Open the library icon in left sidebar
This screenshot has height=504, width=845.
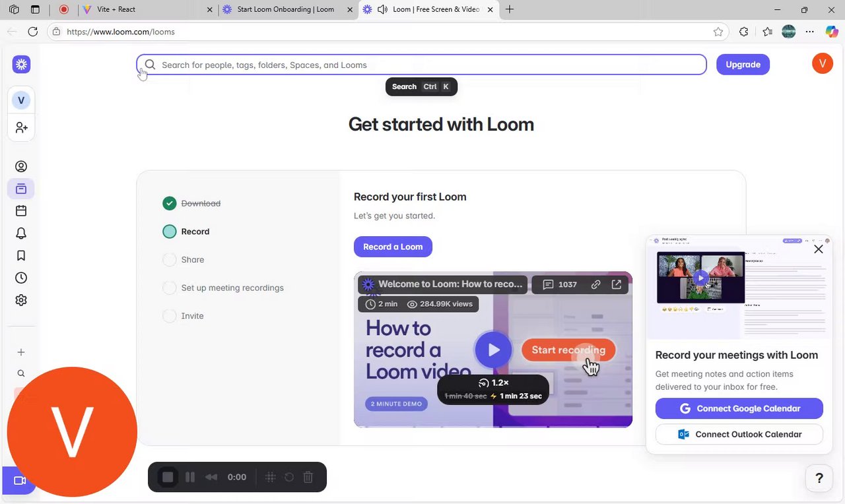[21, 189]
